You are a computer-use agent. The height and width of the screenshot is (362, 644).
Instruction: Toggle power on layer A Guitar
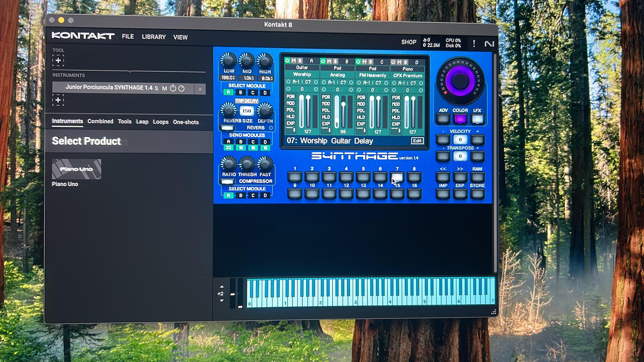click(287, 60)
